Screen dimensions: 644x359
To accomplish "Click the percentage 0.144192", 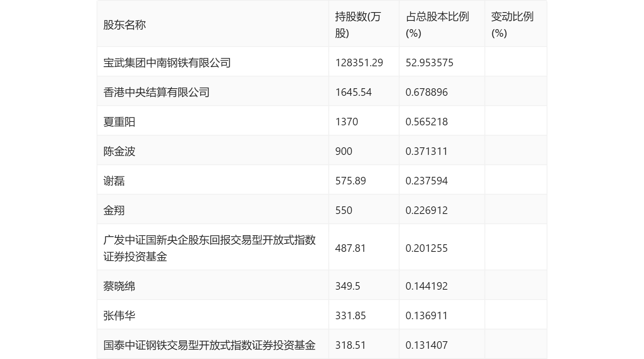I will tap(427, 286).
